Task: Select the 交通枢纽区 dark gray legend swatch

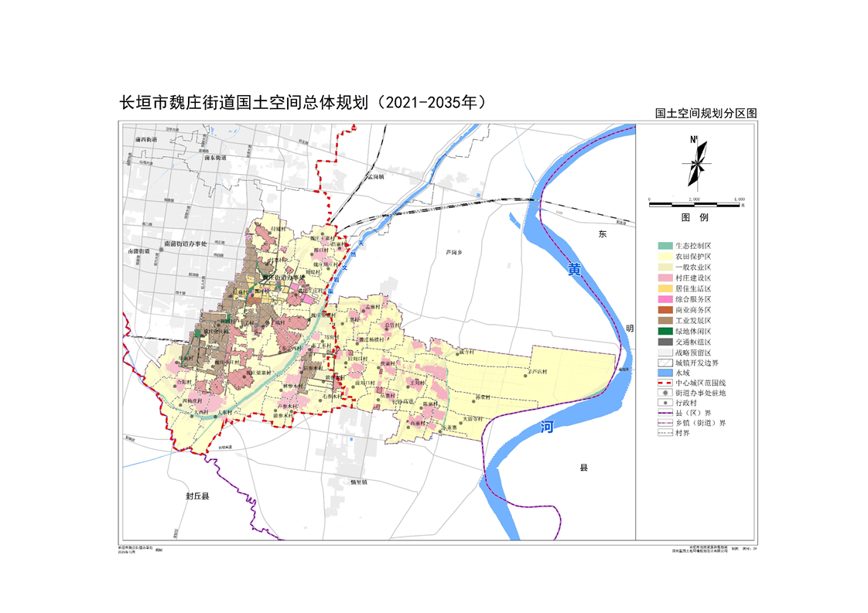Action: point(663,341)
